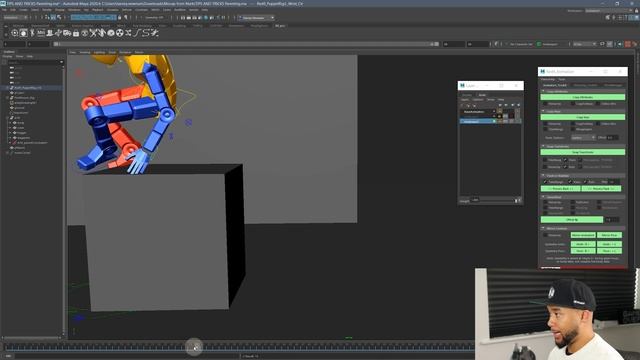Open the File menu in the main menu bar
This screenshot has height=360, width=640.
pos(4,10)
